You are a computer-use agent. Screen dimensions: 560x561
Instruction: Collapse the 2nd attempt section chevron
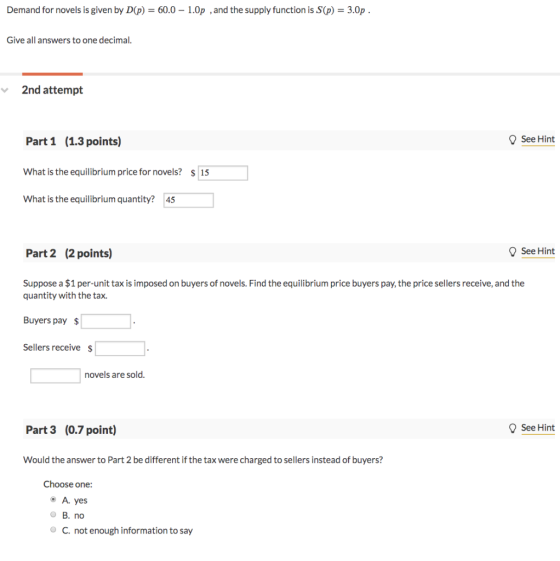tap(5, 90)
